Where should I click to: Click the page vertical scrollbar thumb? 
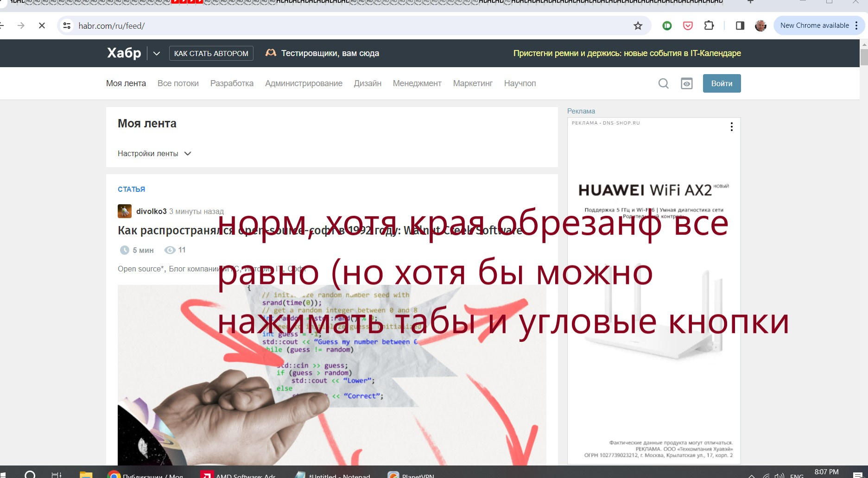pos(864,57)
